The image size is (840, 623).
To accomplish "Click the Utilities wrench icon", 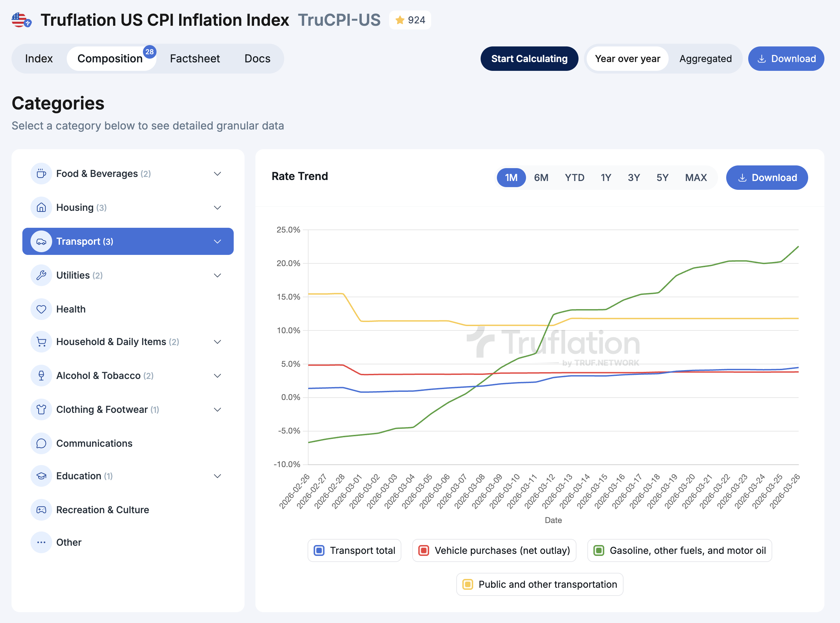I will pyautogui.click(x=41, y=275).
